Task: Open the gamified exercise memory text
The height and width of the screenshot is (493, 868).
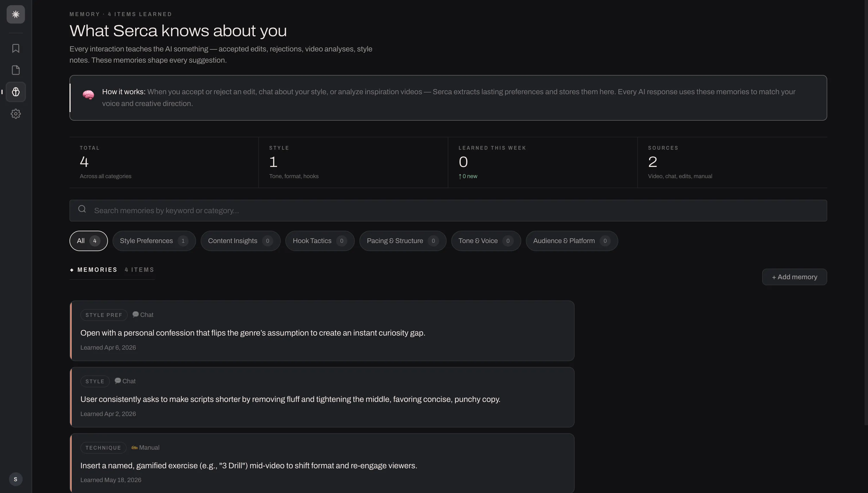Action: (249, 466)
